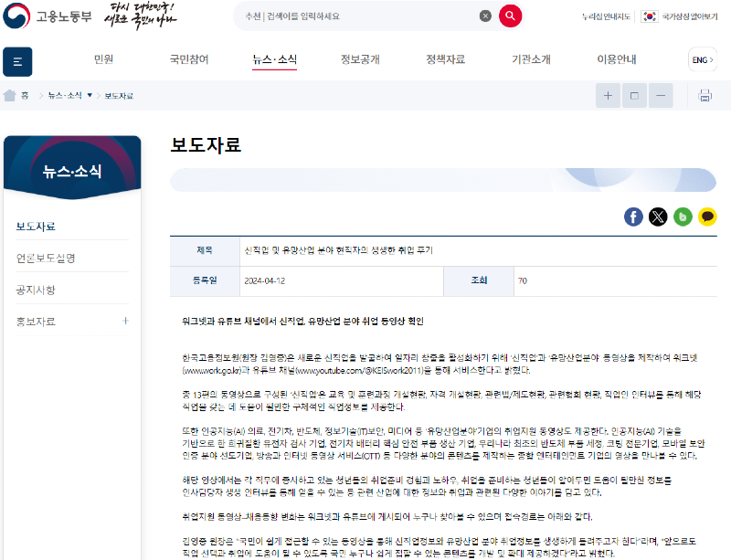Focus the search input field

pos(359,16)
